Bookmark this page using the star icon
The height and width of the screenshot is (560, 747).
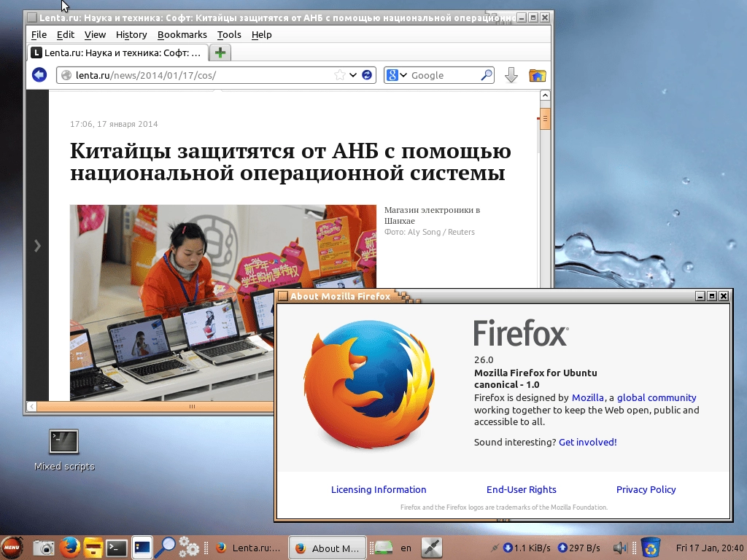tap(339, 75)
